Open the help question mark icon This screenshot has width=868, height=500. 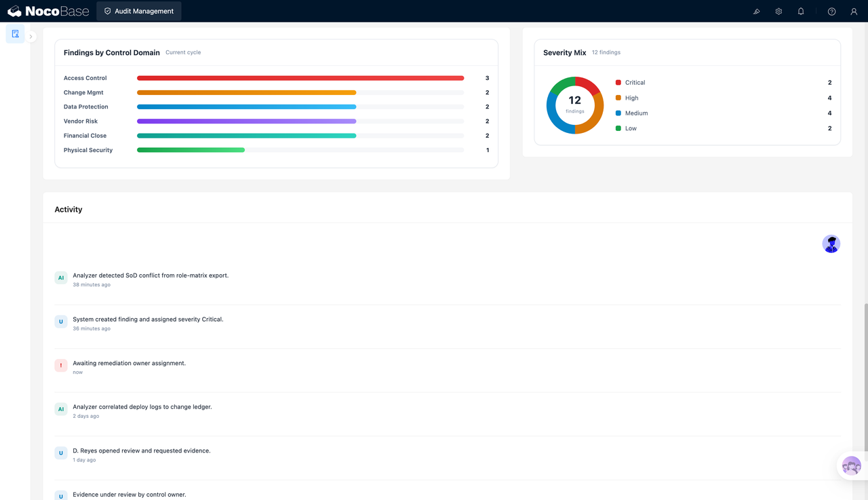click(x=832, y=11)
